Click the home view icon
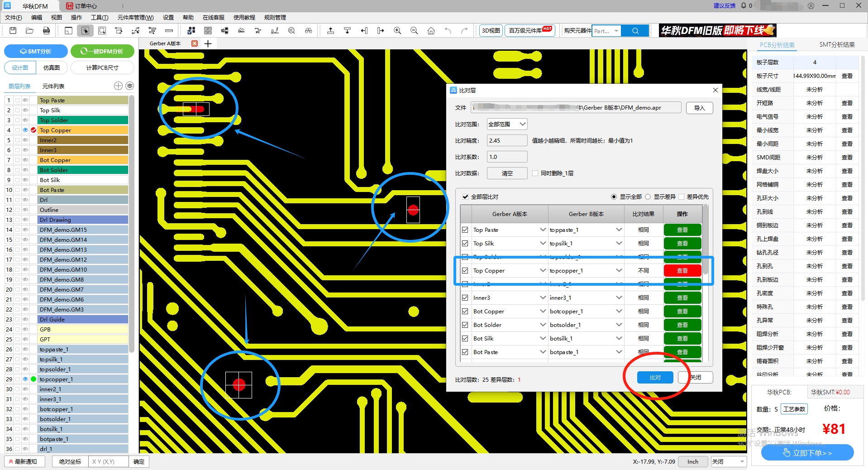The image size is (868, 470). [431, 31]
